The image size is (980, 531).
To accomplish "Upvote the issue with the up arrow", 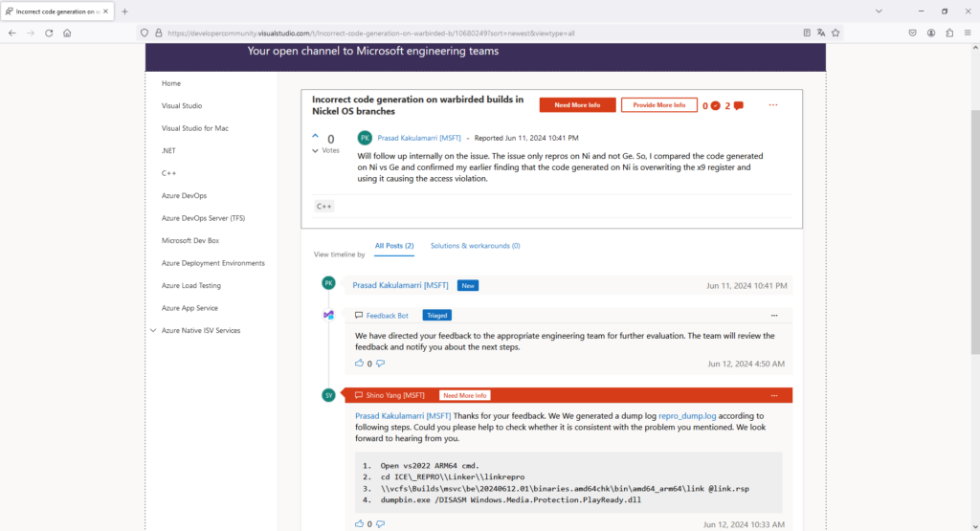I will coord(316,138).
